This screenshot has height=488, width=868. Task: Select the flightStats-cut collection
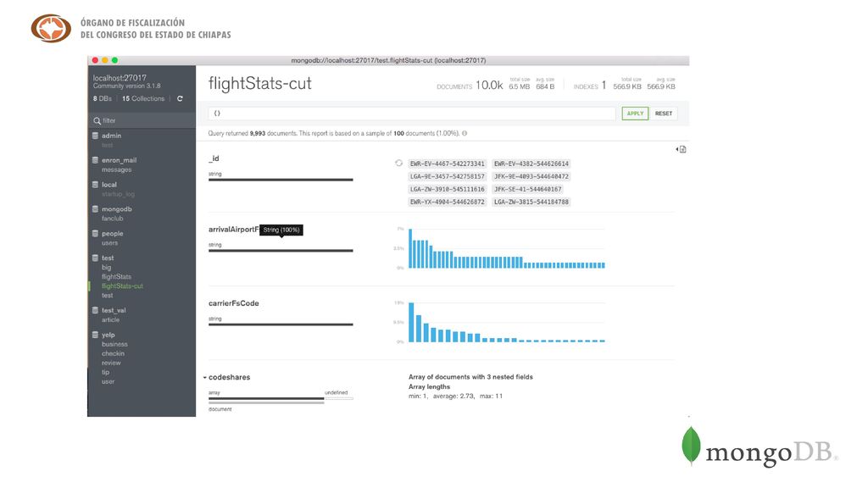tap(122, 286)
